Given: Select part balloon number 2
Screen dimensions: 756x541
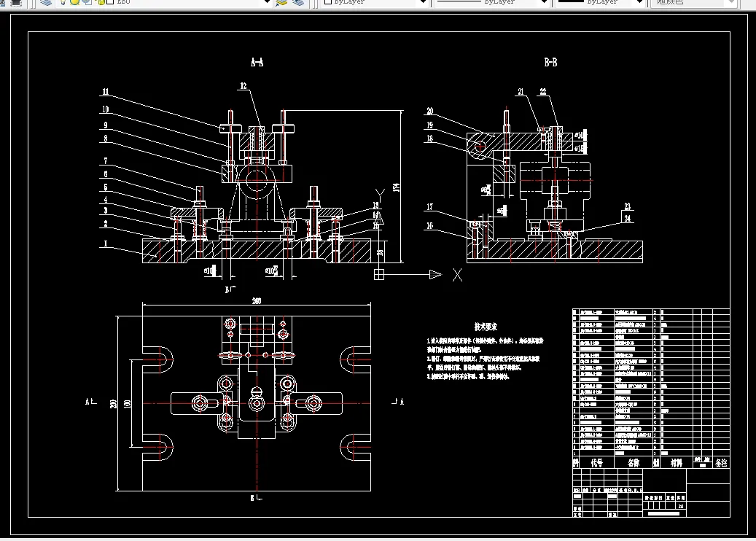Looking at the screenshot, I should pyautogui.click(x=106, y=224).
